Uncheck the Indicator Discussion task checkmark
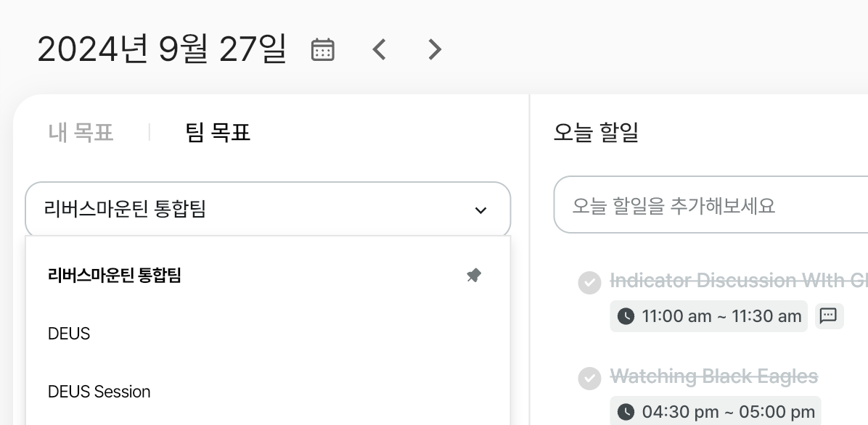The image size is (868, 425). [x=589, y=283]
